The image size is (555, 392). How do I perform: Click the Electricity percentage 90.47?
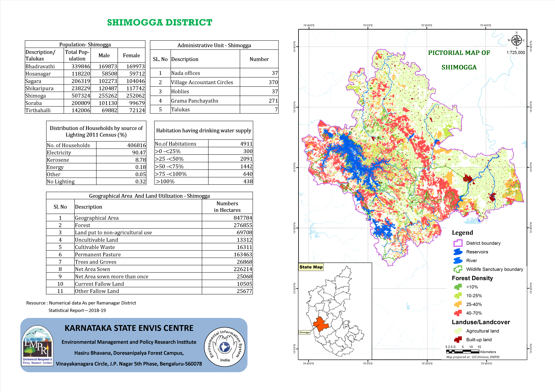[x=139, y=153]
